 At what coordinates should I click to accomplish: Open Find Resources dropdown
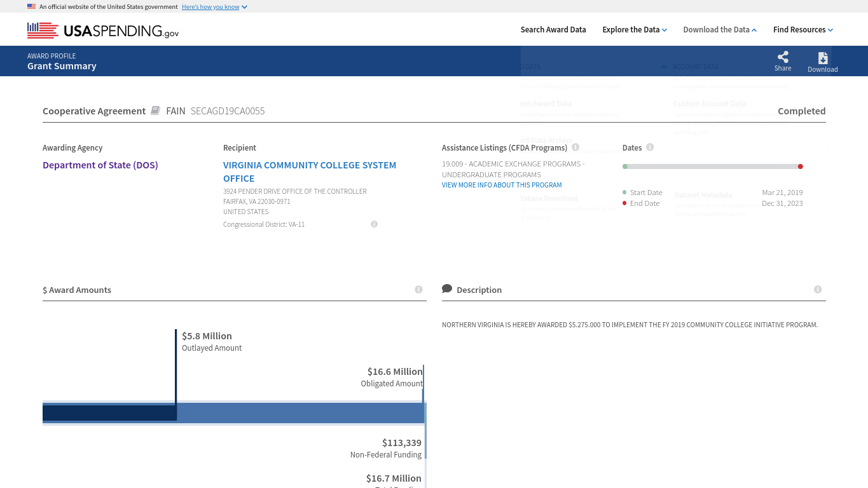(803, 29)
